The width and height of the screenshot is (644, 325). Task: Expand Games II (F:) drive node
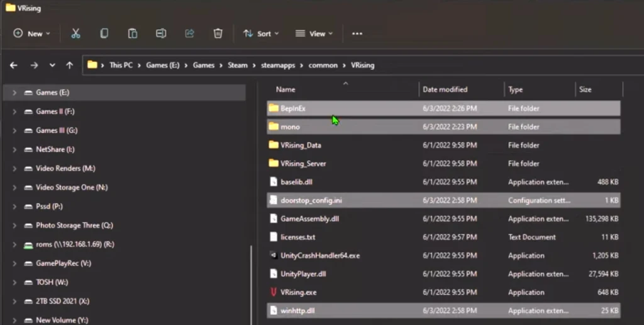14,111
